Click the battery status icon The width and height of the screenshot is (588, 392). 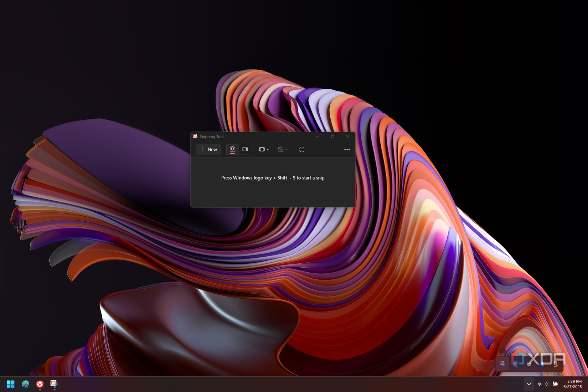click(x=555, y=384)
